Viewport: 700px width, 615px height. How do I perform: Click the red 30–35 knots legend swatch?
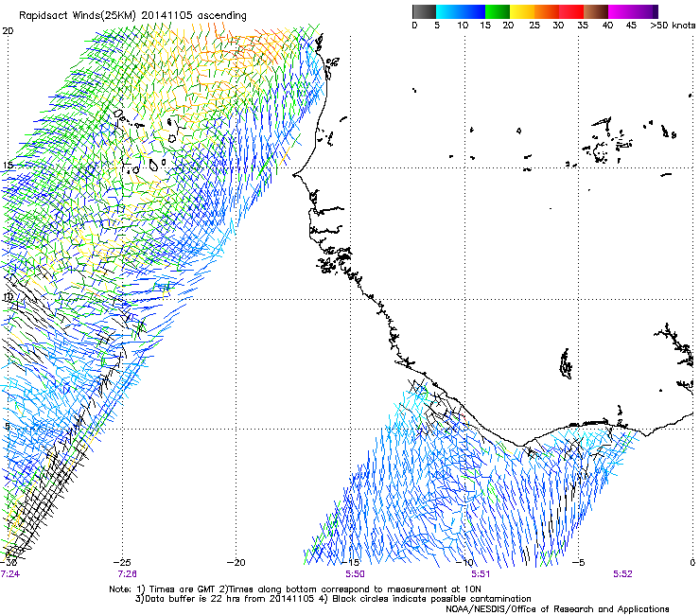coord(571,11)
